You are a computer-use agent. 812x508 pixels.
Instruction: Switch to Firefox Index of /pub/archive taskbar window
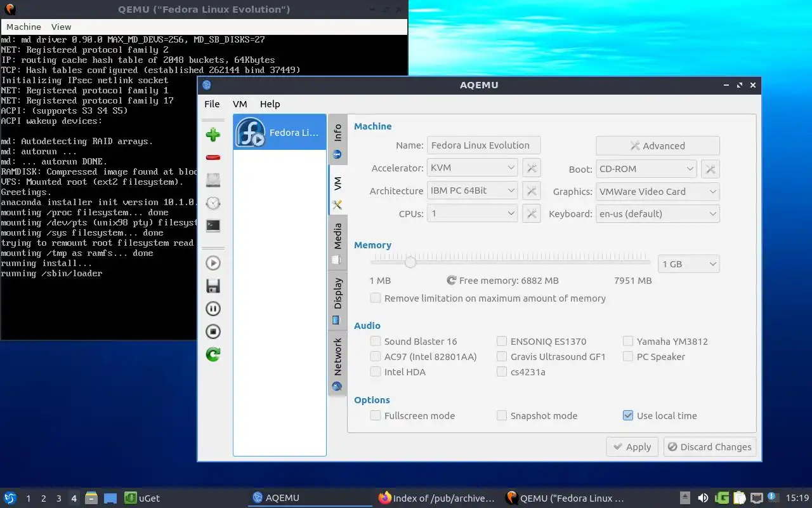coord(436,498)
